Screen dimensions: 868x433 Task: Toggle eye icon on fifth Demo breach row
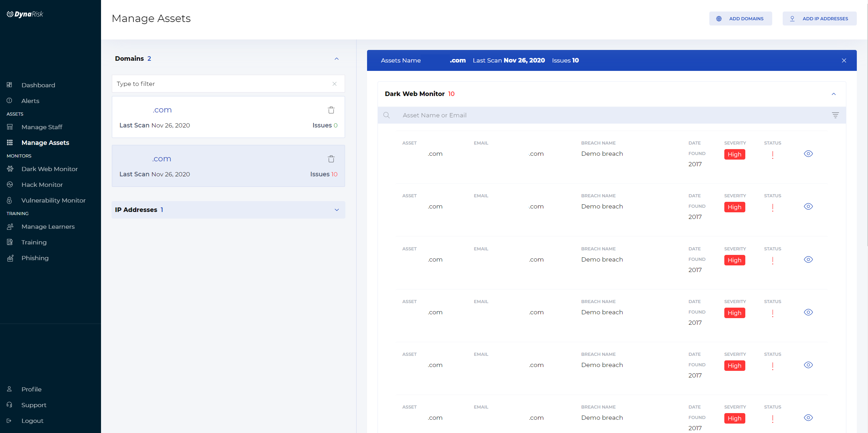[808, 365]
